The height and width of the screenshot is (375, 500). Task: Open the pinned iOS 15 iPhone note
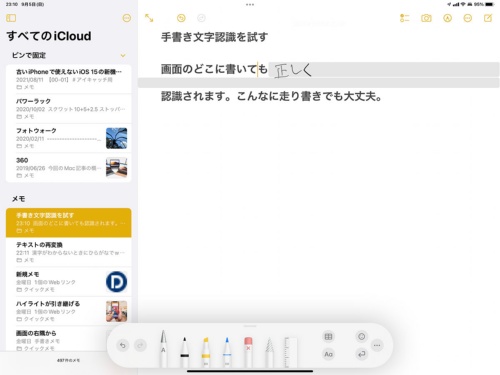69,79
